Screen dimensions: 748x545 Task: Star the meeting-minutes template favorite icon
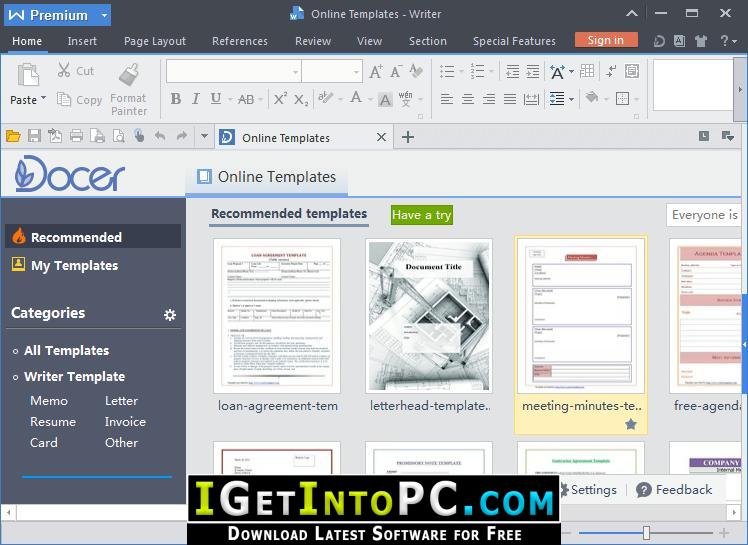631,424
